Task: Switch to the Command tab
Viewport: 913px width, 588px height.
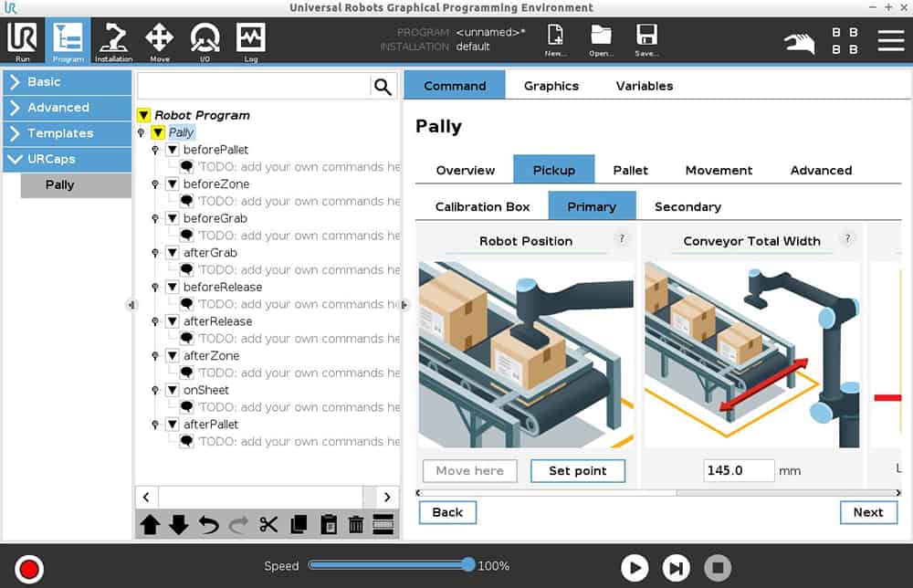Action: coord(455,86)
